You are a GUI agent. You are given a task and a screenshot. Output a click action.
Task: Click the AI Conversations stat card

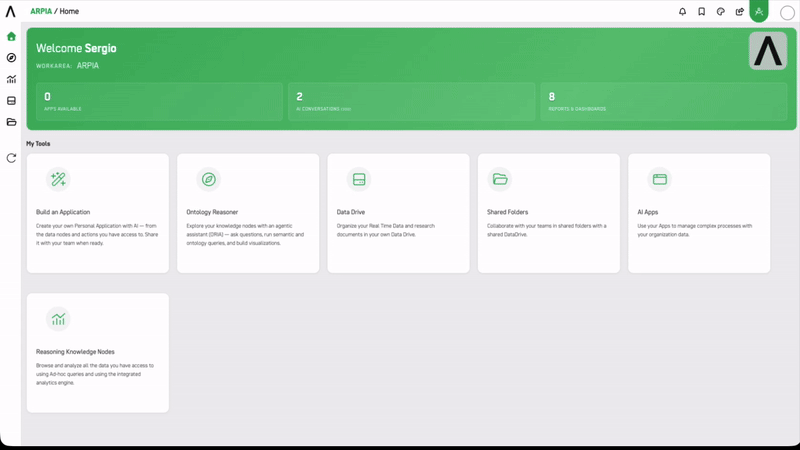point(411,102)
